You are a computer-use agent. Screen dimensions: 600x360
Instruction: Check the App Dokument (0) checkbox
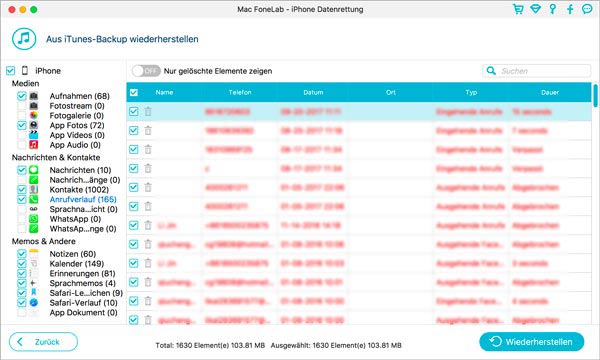click(21, 313)
